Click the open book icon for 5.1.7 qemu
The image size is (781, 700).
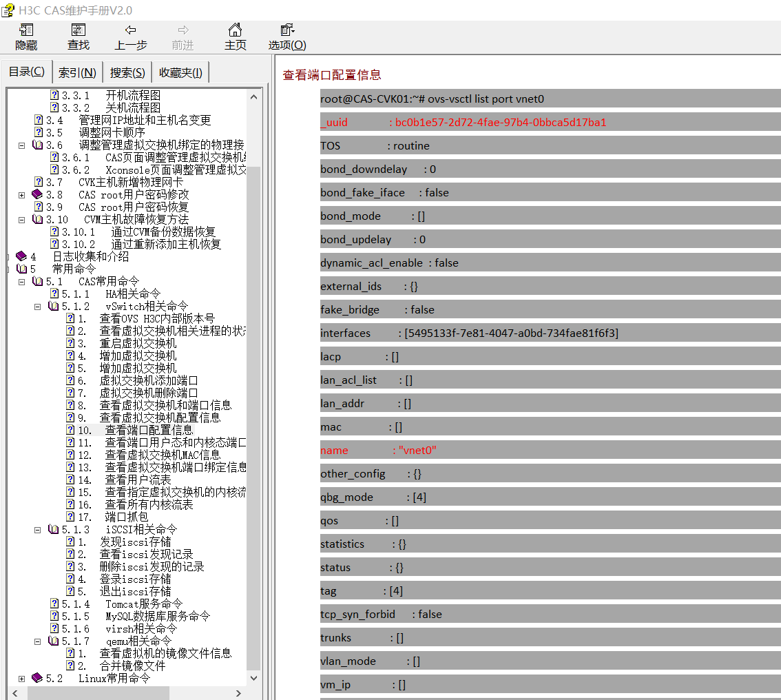pyautogui.click(x=53, y=641)
